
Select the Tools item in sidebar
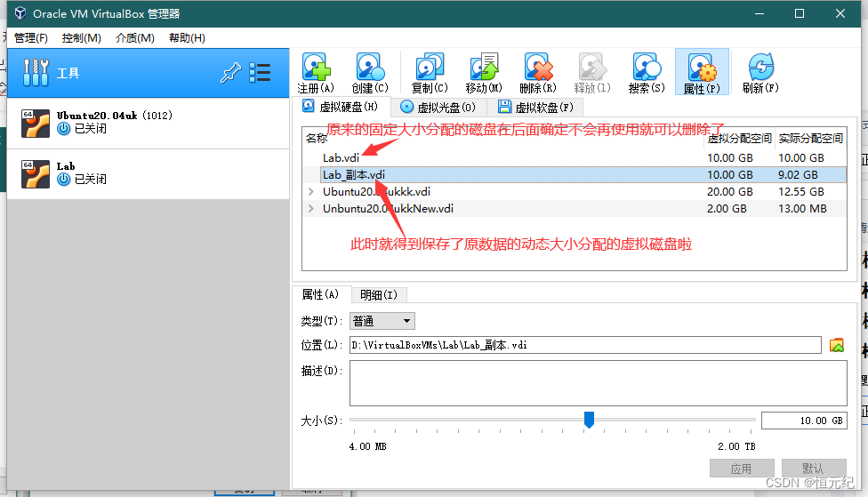[x=149, y=73]
